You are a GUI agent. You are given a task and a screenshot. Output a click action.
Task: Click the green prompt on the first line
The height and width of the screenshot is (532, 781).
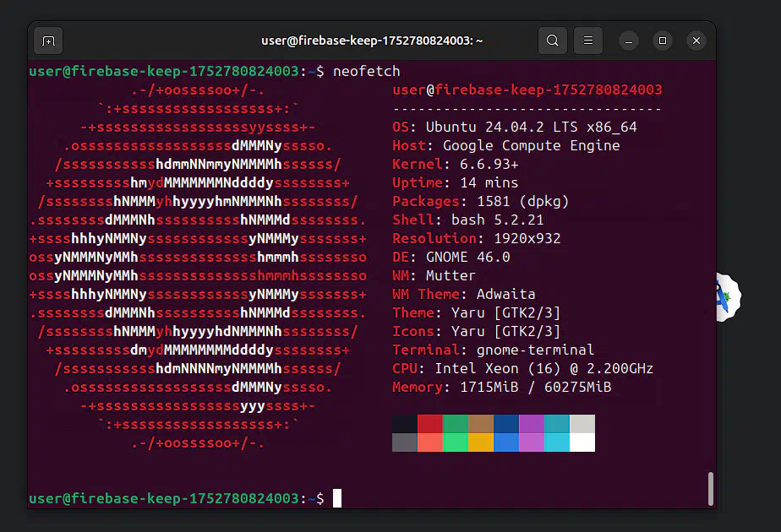pyautogui.click(x=177, y=71)
